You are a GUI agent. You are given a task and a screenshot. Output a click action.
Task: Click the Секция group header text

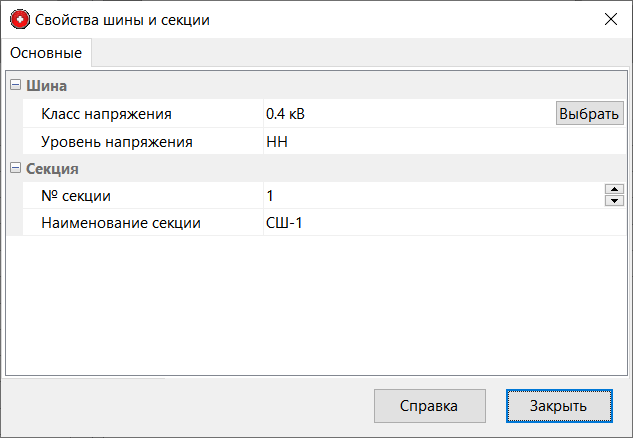tap(52, 168)
